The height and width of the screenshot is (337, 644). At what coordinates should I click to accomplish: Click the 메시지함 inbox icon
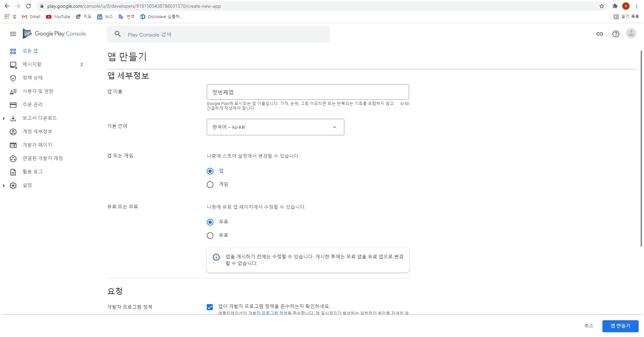tap(13, 65)
